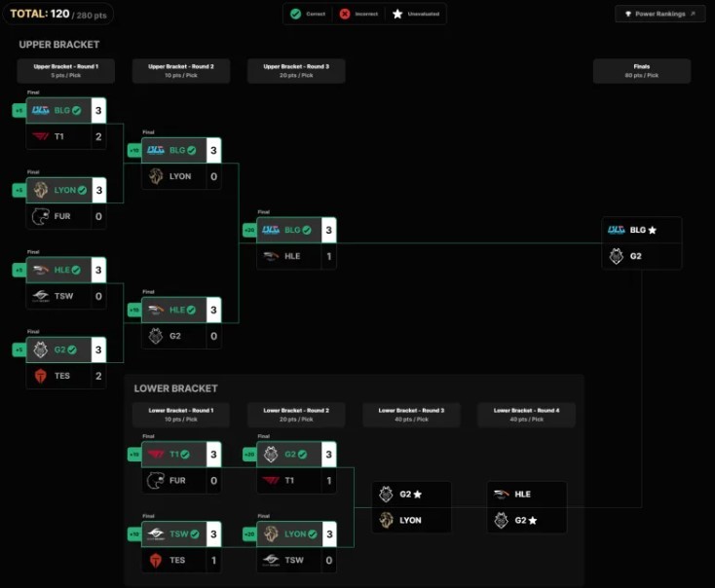This screenshot has width=715, height=588.
Task: Click TSW logo in Upper Round 1 match
Action: pyautogui.click(x=41, y=296)
